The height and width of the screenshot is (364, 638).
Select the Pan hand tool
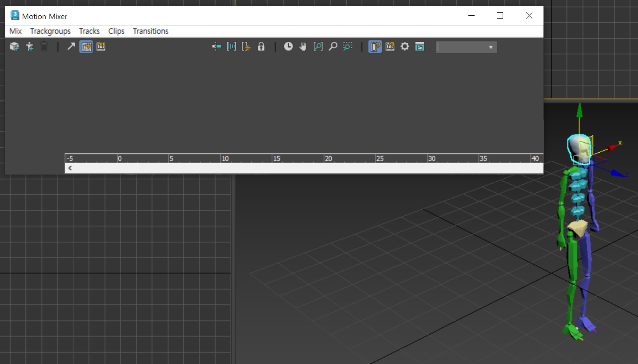303,46
